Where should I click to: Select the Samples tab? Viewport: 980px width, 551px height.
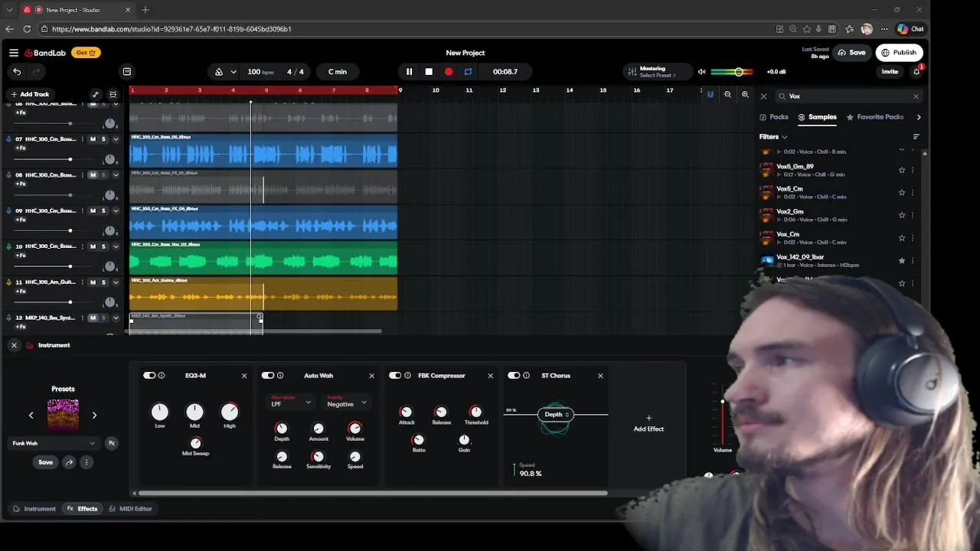[817, 117]
